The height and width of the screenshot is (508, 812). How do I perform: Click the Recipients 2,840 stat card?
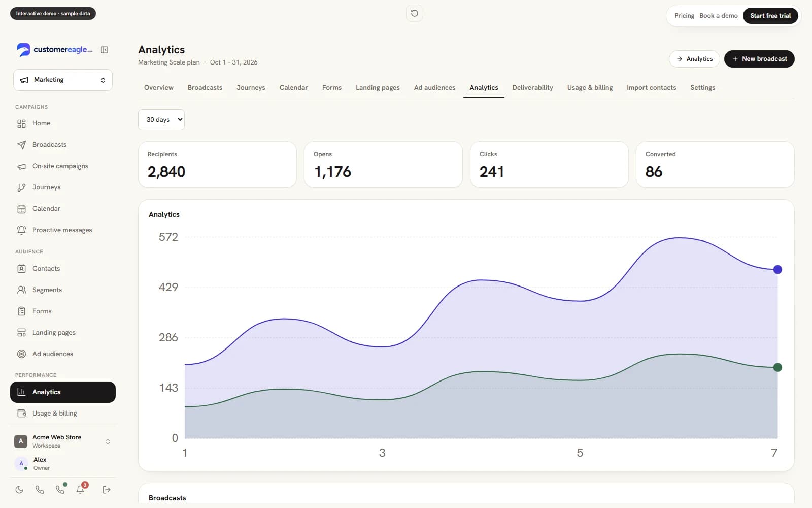(217, 165)
